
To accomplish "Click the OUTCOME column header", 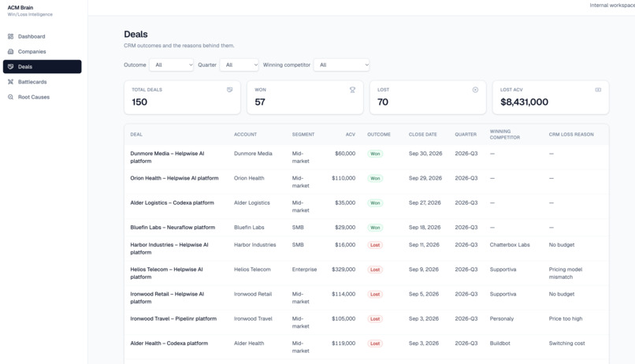I will pyautogui.click(x=379, y=135).
